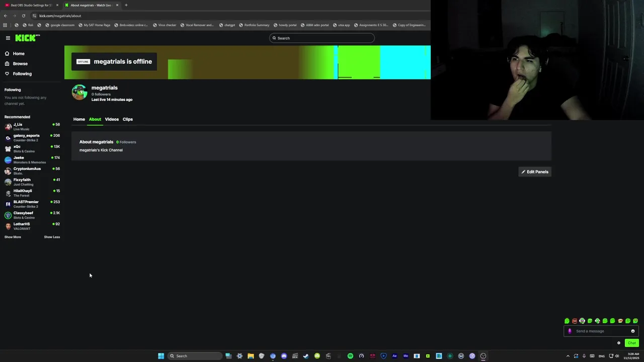Open Discord from the taskbar
Screen dimensions: 644x362
click(284, 356)
